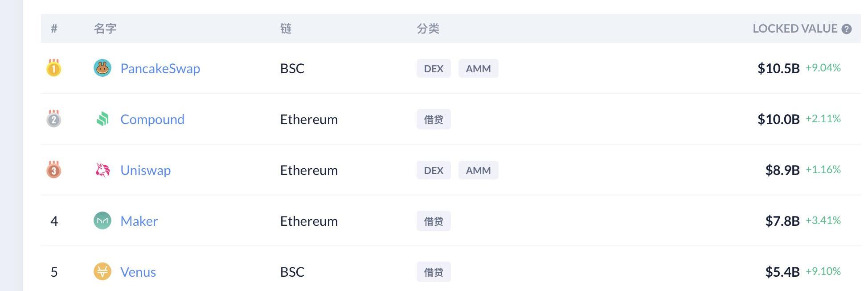Click the yellow Venus logo icon
This screenshot has width=868, height=291.
102,272
